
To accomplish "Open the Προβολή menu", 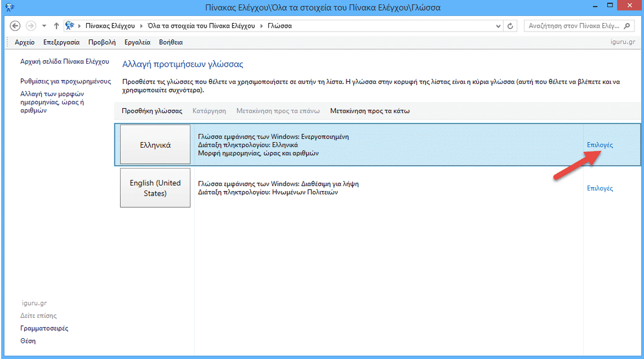I will click(x=102, y=42).
